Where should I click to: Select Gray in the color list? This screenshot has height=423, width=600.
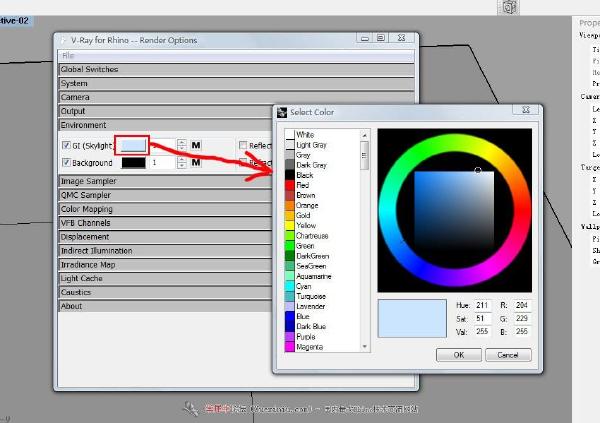pyautogui.click(x=303, y=155)
